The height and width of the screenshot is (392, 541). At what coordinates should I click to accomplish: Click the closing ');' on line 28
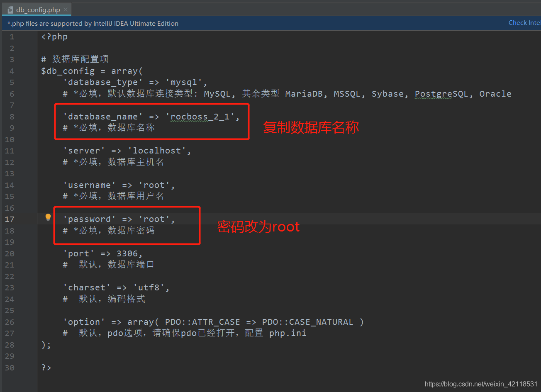[46, 345]
